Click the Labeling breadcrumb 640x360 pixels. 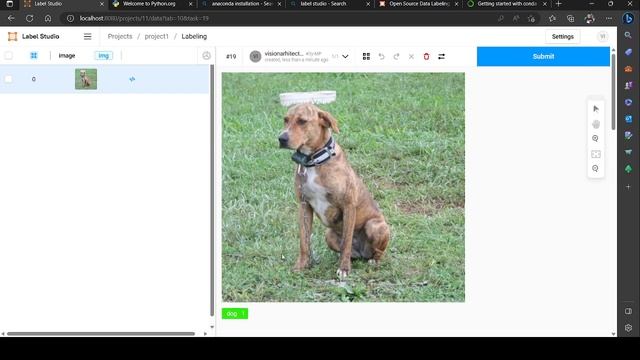(194, 36)
